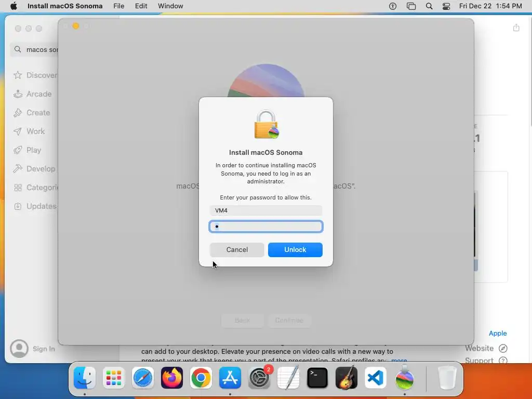This screenshot has width=532, height=399.
Task: Open Terminal from the Dock
Action: click(x=317, y=378)
